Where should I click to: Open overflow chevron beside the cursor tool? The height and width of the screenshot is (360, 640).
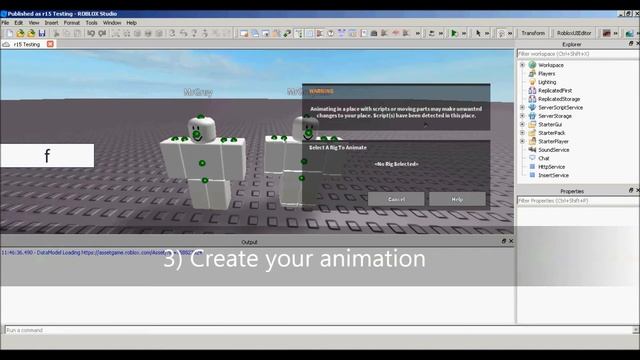(487, 33)
